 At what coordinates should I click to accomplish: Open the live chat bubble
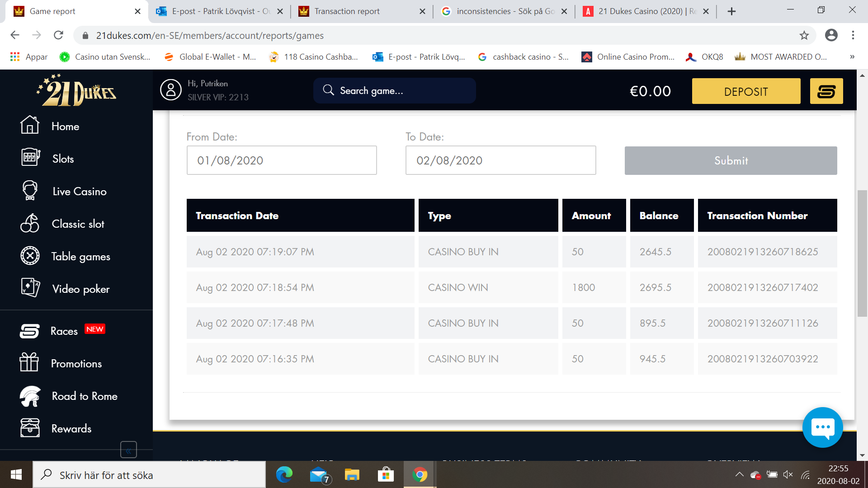pos(822,427)
